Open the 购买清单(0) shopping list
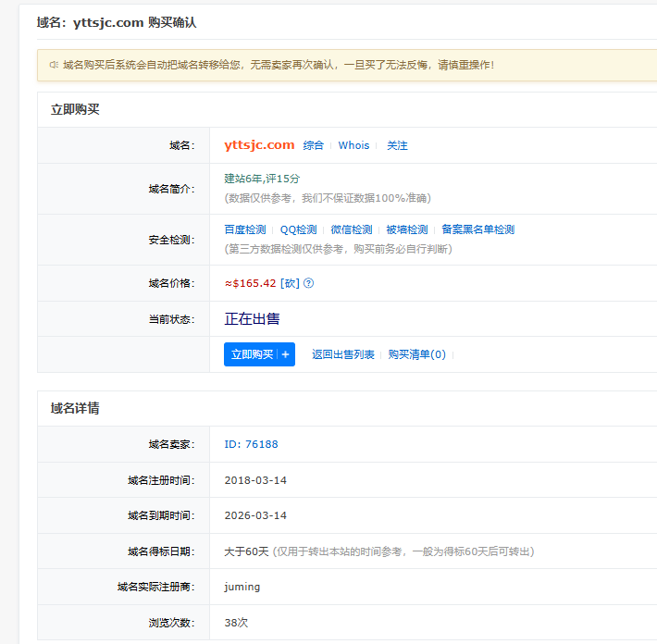The height and width of the screenshot is (644, 657). click(x=416, y=354)
